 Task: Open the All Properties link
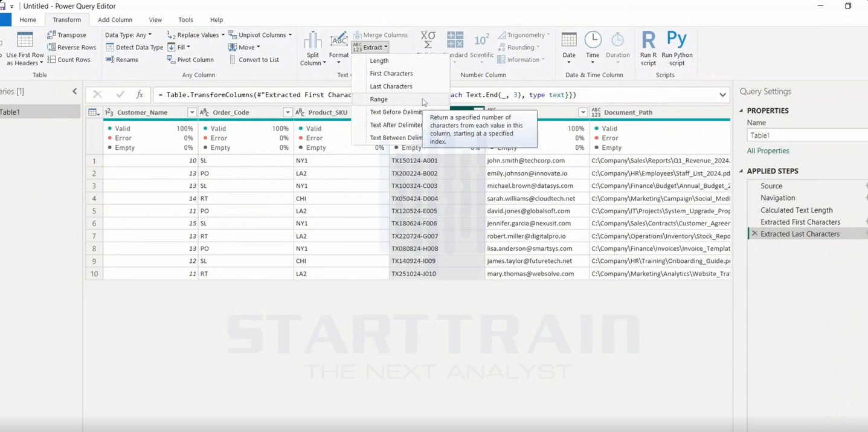[768, 151]
